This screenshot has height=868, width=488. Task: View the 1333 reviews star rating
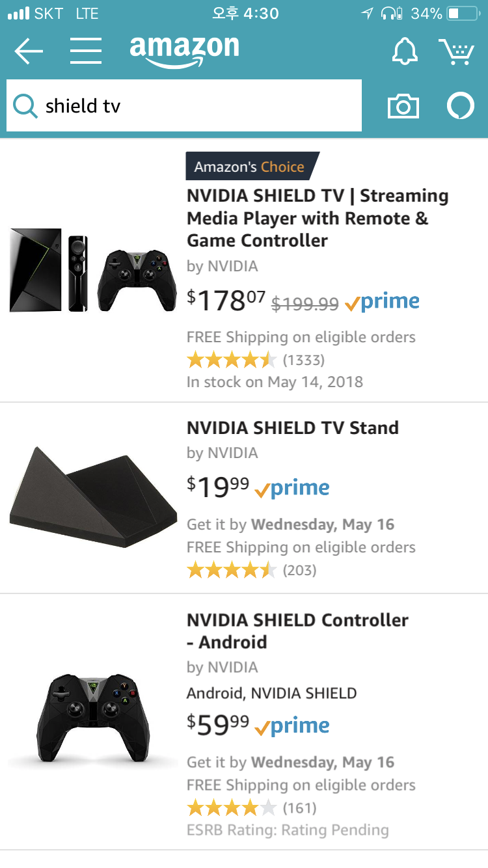tap(231, 359)
